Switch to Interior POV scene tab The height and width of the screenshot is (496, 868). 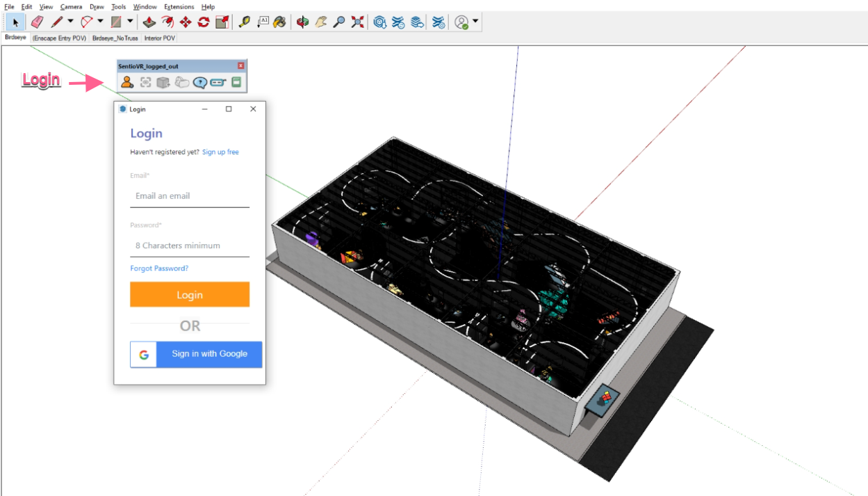pyautogui.click(x=160, y=38)
